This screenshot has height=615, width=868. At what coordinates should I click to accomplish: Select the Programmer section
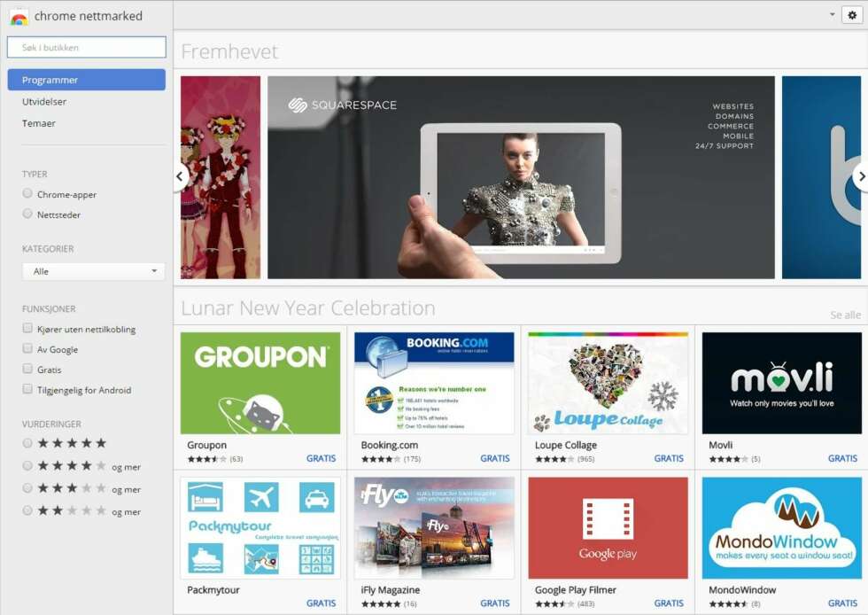87,80
